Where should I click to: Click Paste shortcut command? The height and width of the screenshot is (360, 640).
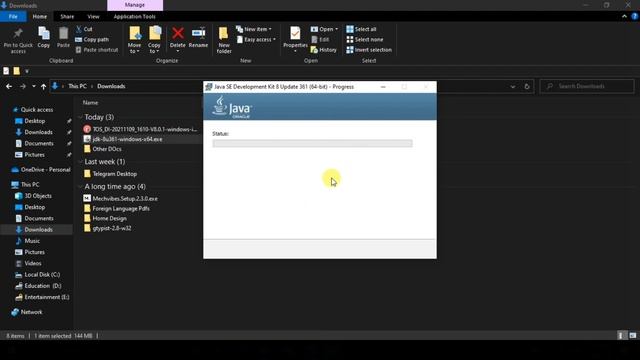(97, 50)
